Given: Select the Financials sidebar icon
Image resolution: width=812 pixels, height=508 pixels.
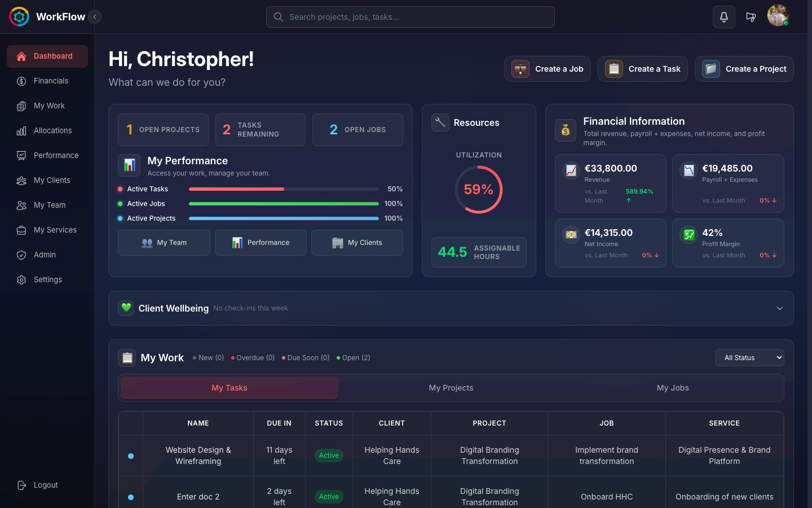Looking at the screenshot, I should click(21, 81).
